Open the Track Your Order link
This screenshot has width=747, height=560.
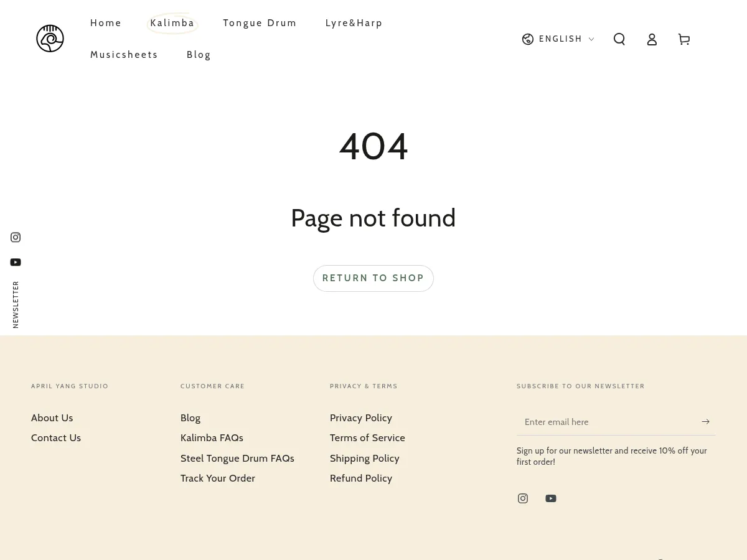click(218, 478)
